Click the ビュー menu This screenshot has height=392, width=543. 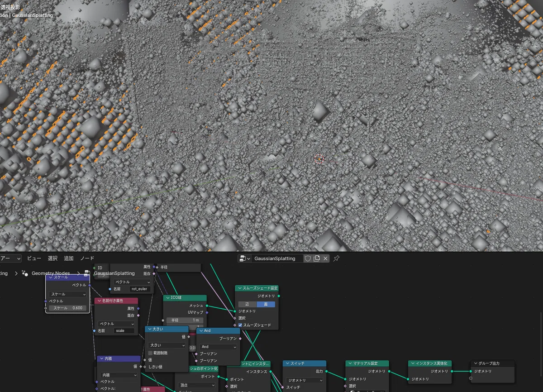(34, 258)
